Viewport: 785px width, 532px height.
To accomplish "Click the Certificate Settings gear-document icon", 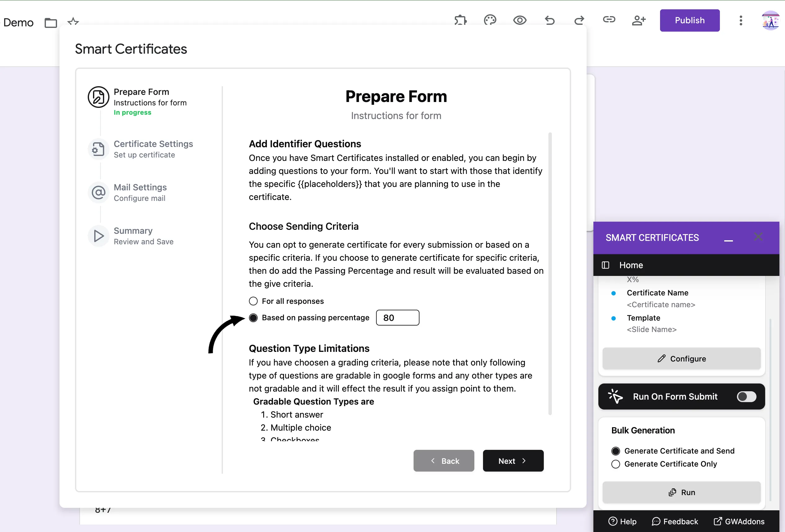I will click(98, 149).
